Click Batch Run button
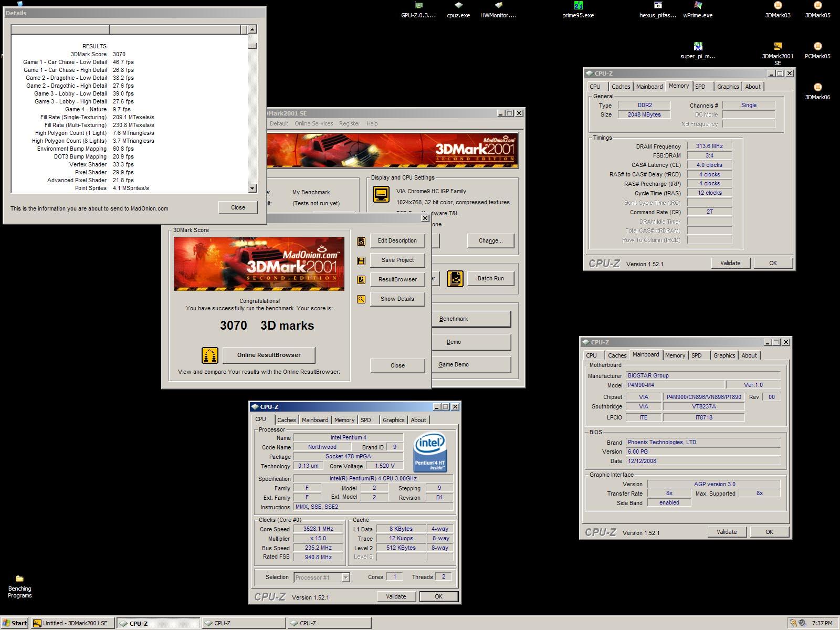 click(x=490, y=279)
